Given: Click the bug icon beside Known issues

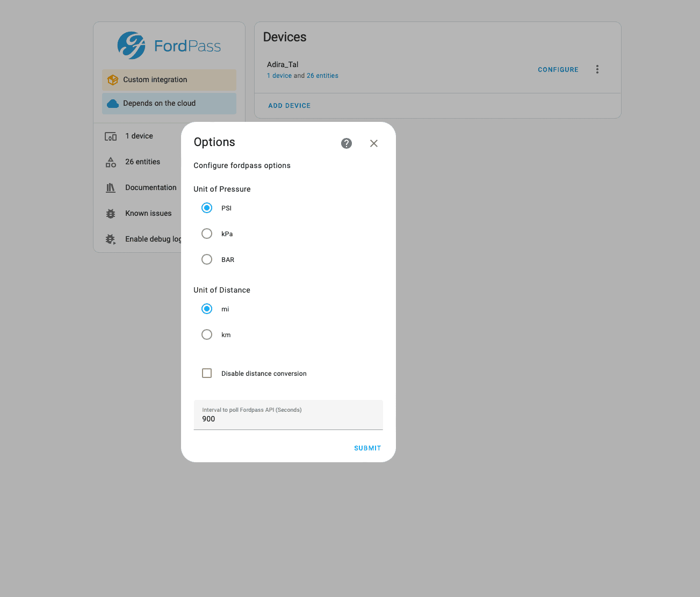Looking at the screenshot, I should click(111, 214).
